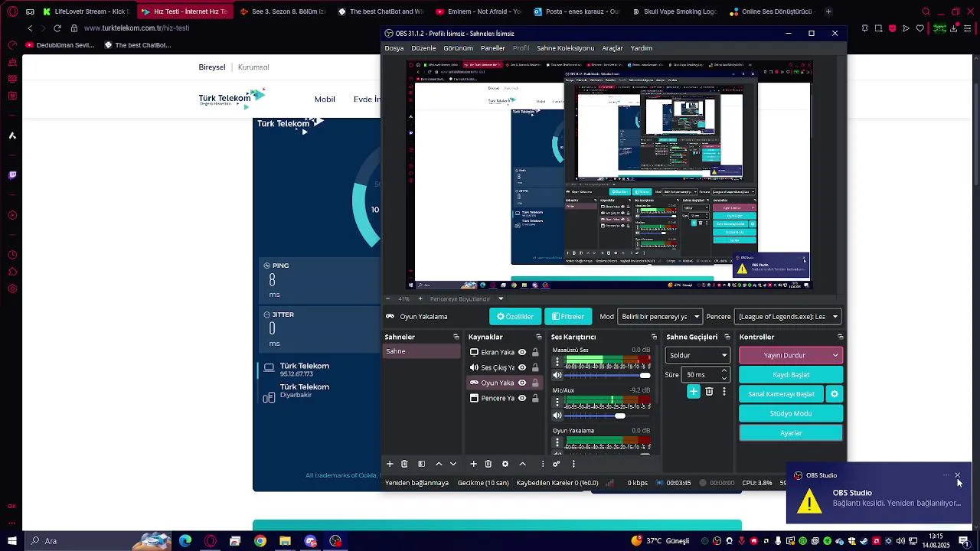
Task: Click Filtreler filters button
Action: point(568,317)
